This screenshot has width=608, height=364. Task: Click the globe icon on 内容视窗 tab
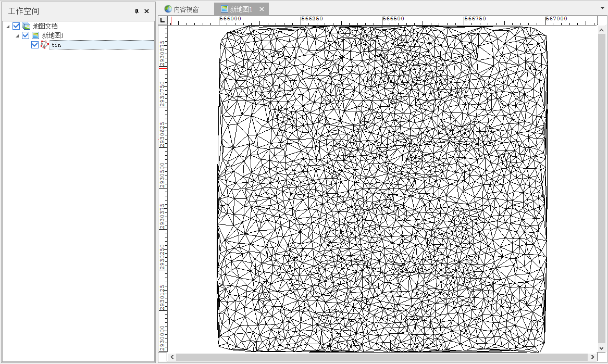168,9
